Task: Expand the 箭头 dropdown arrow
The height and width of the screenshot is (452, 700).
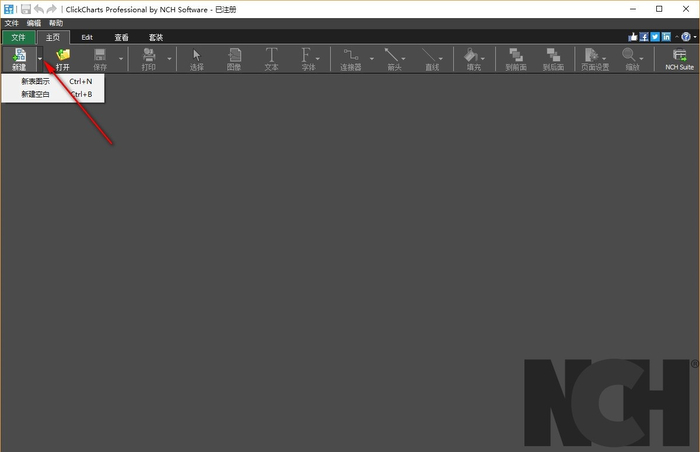Action: [403, 59]
